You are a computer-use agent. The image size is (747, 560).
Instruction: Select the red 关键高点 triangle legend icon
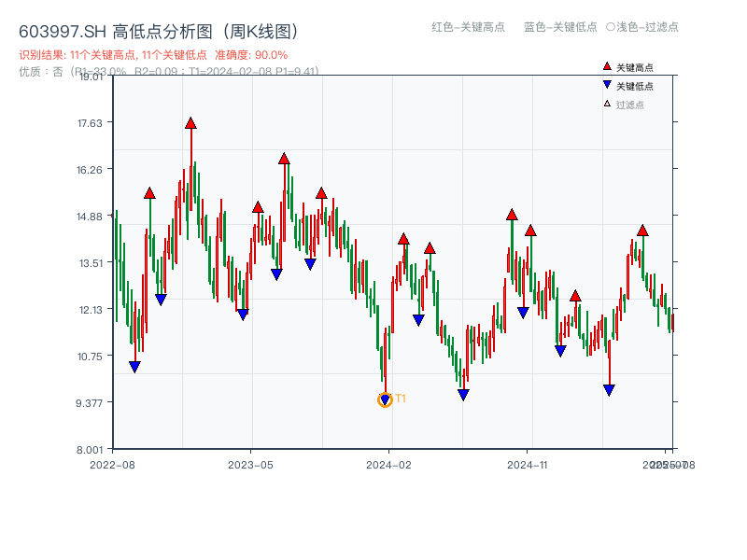coord(607,66)
